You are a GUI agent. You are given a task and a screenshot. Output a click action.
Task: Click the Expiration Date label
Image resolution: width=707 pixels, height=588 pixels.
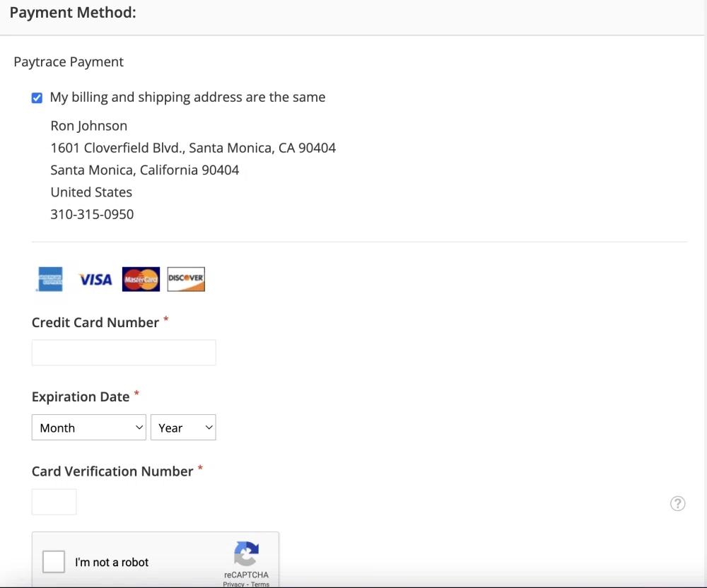(x=81, y=397)
